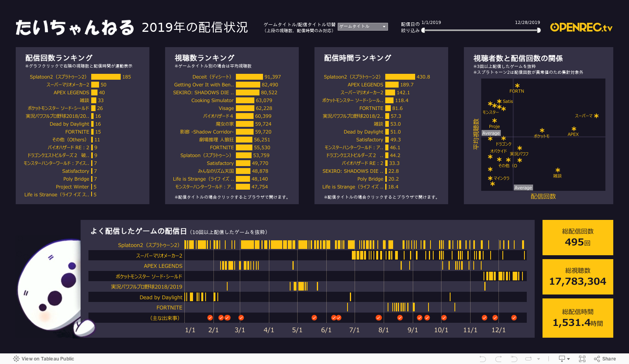Click スーパーマリオメーカー2 in 配信回数ランキング
The height and width of the screenshot is (364, 629).
coord(68,84)
